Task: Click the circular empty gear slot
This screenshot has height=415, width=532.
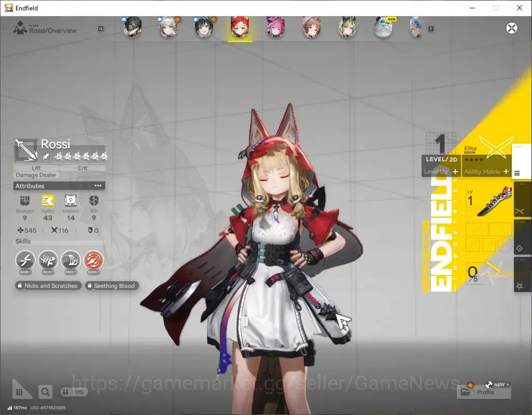Action: 506,244
